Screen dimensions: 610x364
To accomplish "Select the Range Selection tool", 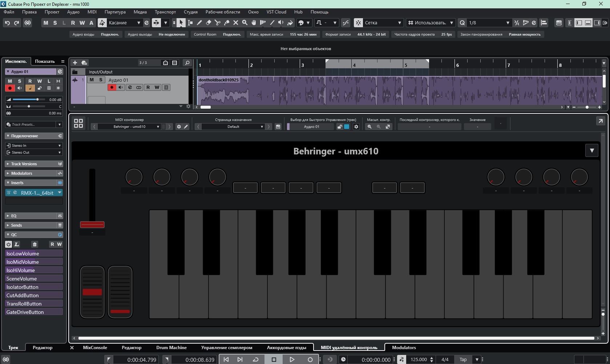I will (x=190, y=23).
